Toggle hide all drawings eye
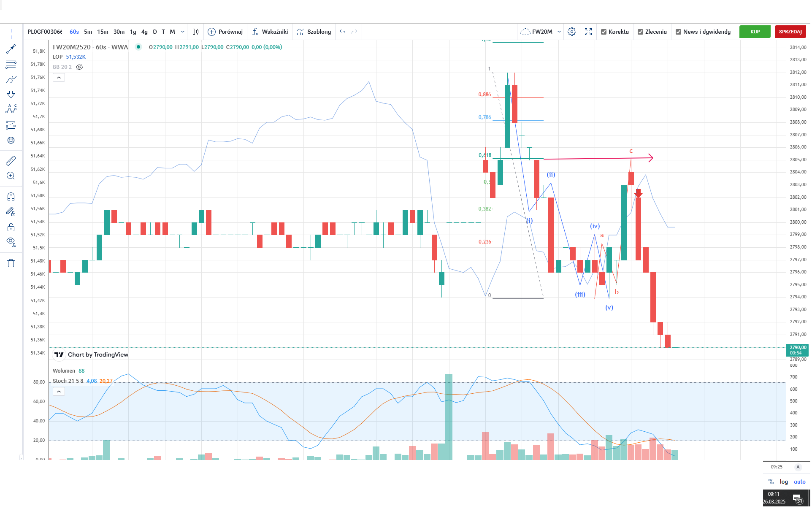The width and height of the screenshot is (812, 514). click(x=11, y=242)
